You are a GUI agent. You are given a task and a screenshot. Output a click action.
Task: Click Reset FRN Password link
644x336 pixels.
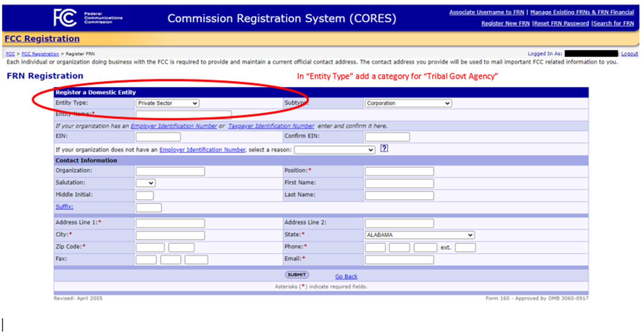click(561, 24)
